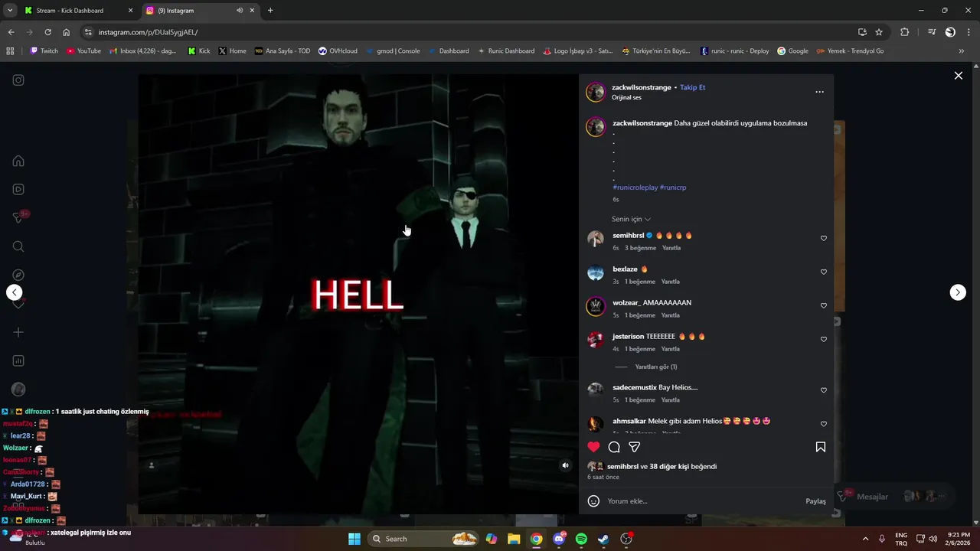Show hidden tray icons chevron
Screen dimensions: 980x551
865,539
